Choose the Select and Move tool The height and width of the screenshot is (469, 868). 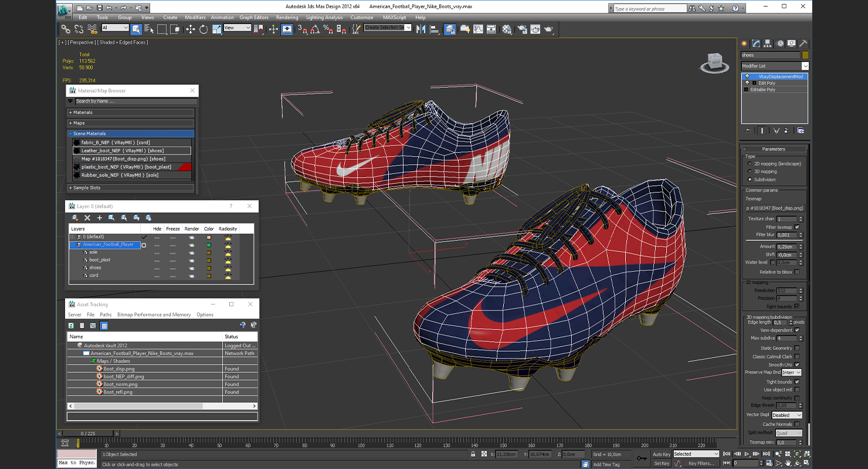pyautogui.click(x=191, y=29)
